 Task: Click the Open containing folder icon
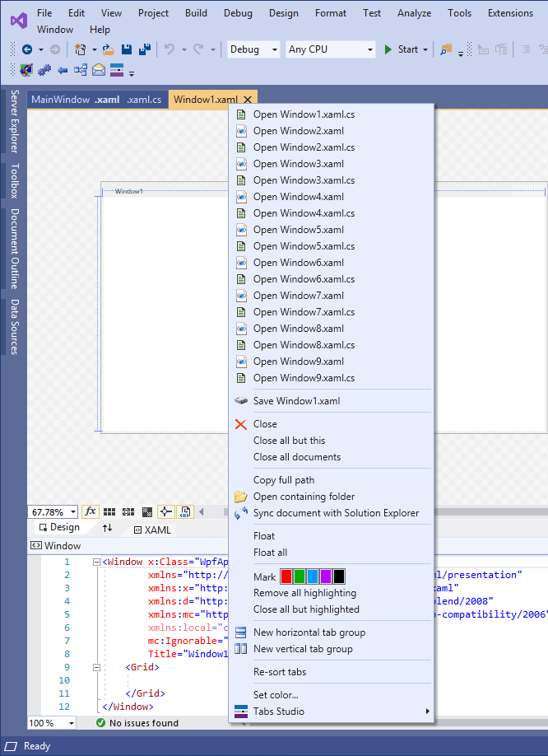pyautogui.click(x=241, y=497)
